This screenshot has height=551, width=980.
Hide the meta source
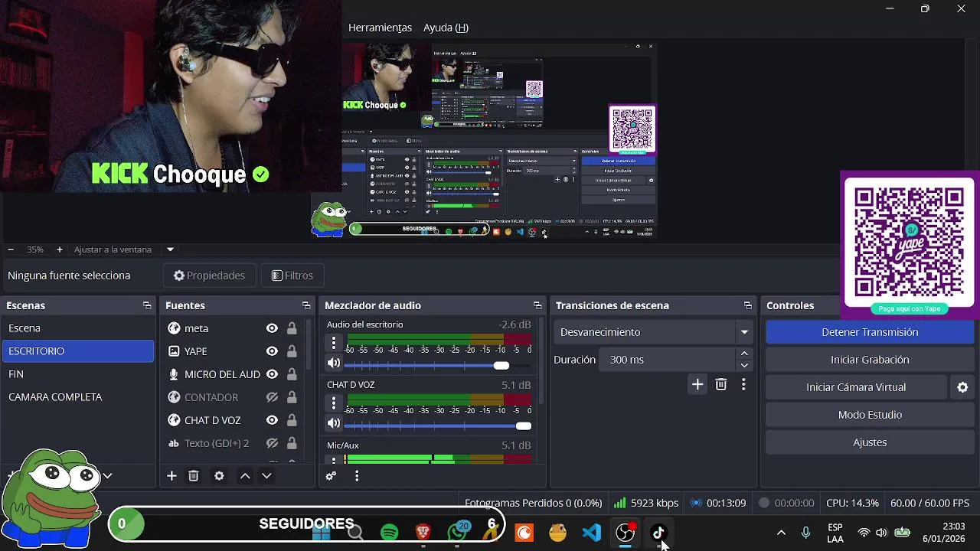coord(272,328)
